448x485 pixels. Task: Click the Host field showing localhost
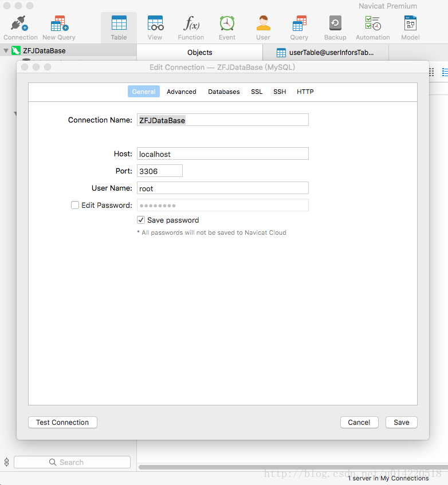[x=223, y=153]
